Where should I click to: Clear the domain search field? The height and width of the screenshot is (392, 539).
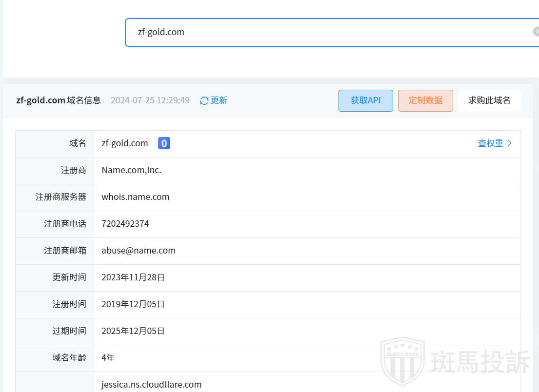click(x=536, y=32)
